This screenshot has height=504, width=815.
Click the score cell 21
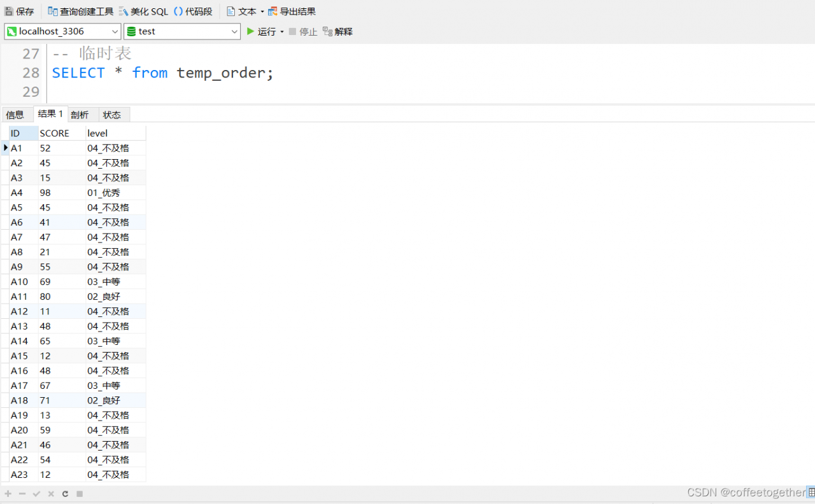pos(62,252)
